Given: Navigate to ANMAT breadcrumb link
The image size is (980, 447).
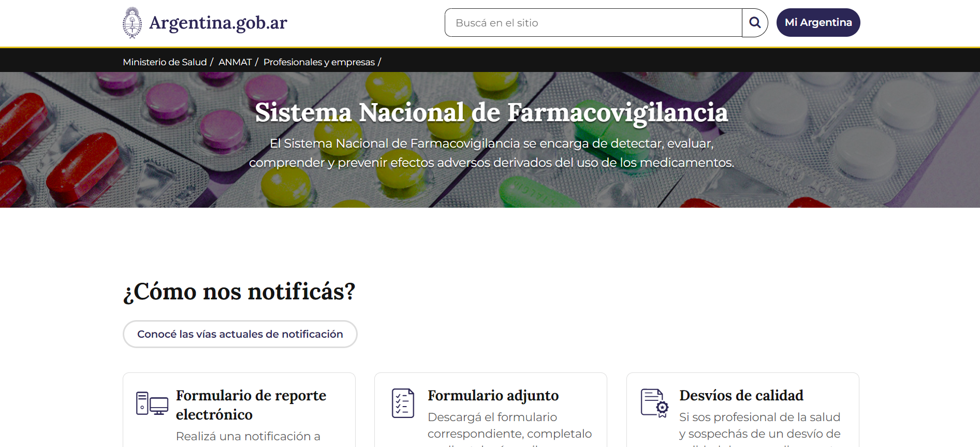Looking at the screenshot, I should click(x=235, y=62).
